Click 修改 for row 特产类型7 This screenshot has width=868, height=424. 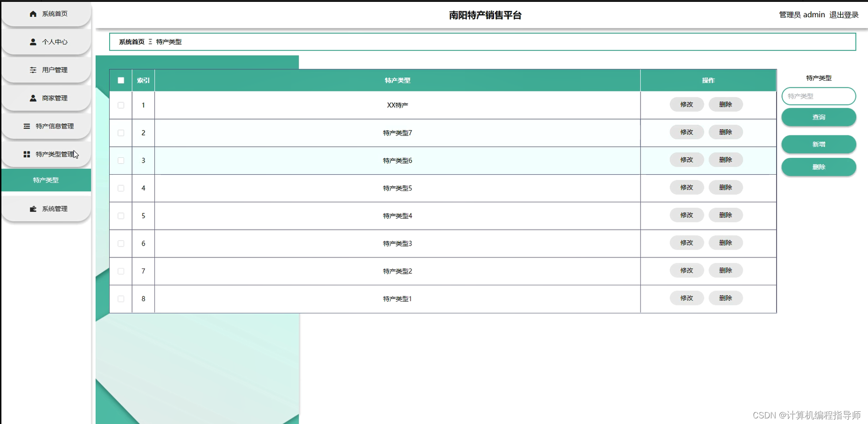click(x=687, y=132)
